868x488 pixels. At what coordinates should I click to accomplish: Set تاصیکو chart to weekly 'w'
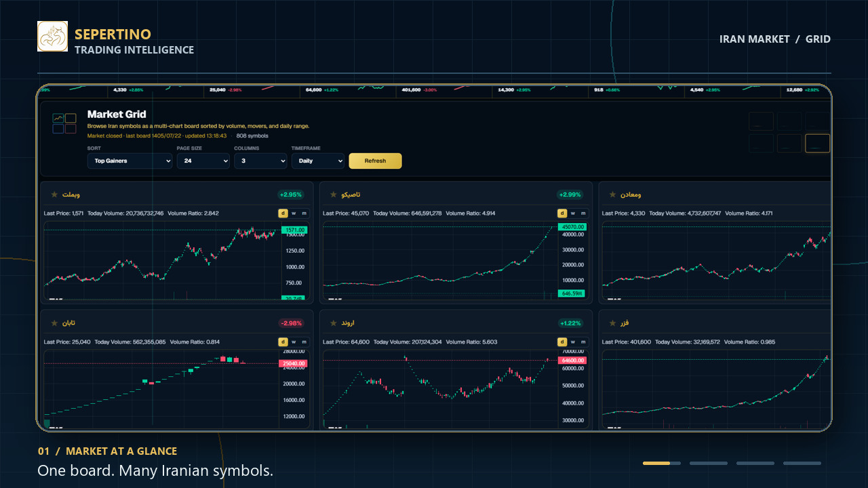(573, 213)
